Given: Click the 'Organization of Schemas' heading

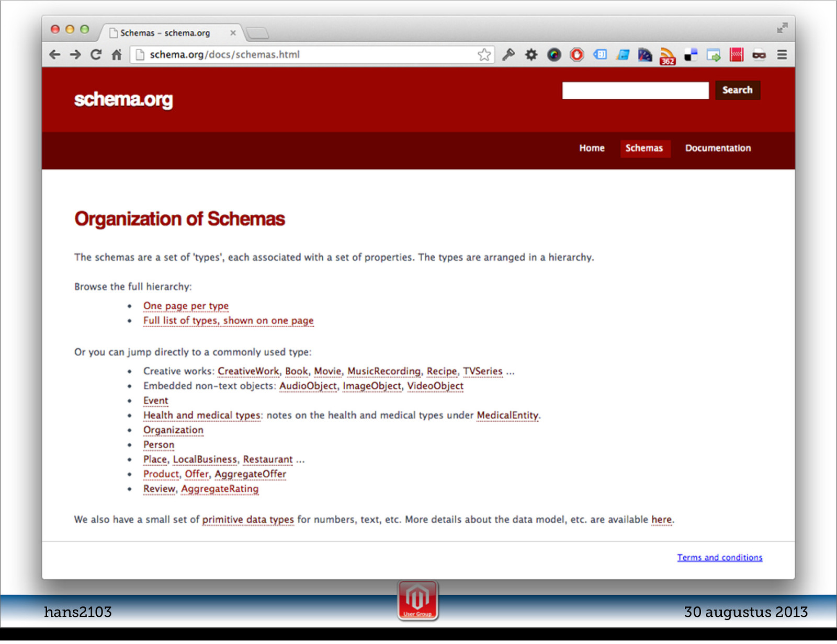Looking at the screenshot, I should tap(179, 219).
